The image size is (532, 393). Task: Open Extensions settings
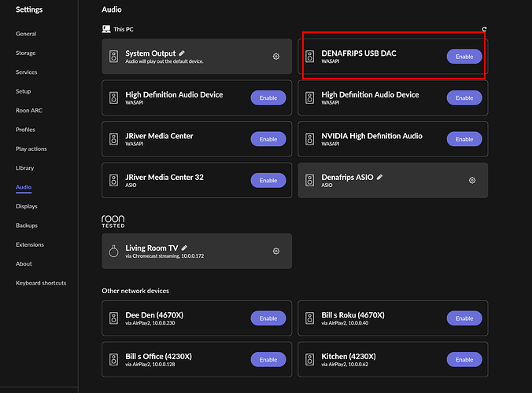(x=30, y=244)
